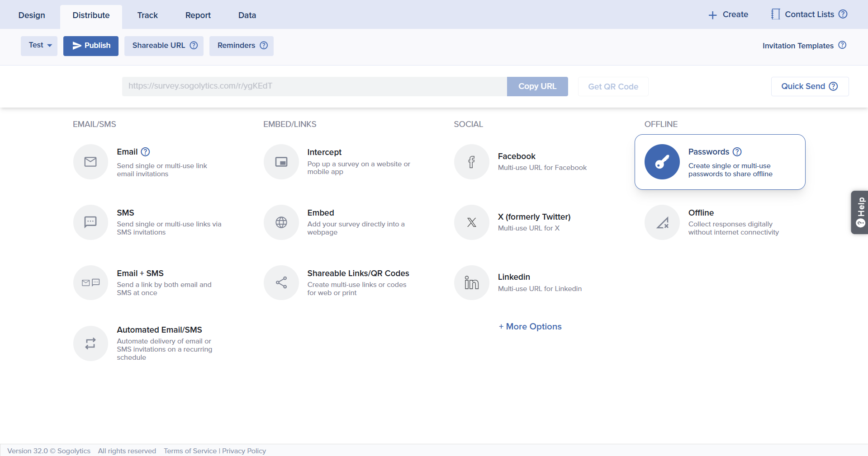Expand + More Options under Social
Screen dimensions: 868x456
point(530,327)
